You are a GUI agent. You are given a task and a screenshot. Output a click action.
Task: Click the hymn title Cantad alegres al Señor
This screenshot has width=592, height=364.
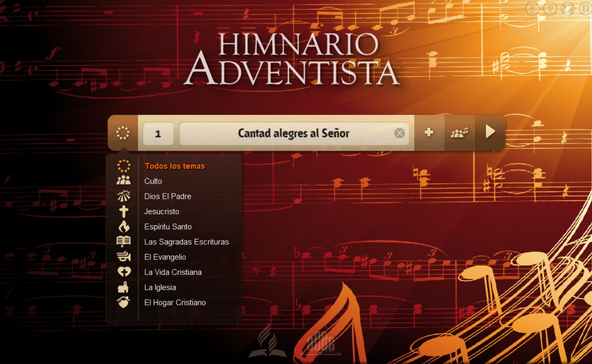coord(293,133)
